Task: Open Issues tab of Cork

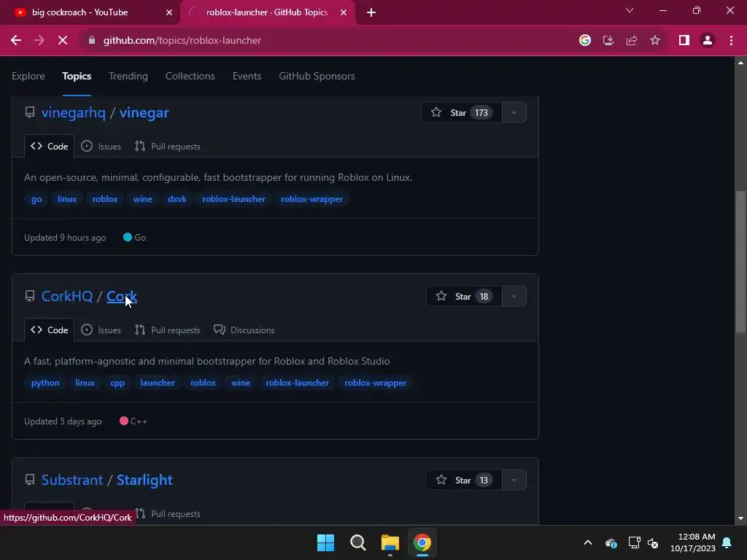Action: click(101, 330)
